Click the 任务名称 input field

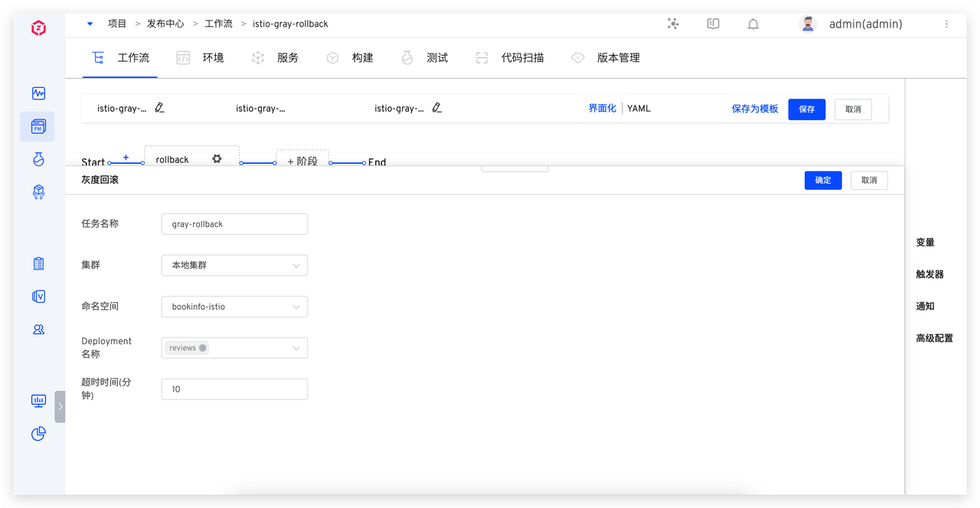tap(234, 224)
